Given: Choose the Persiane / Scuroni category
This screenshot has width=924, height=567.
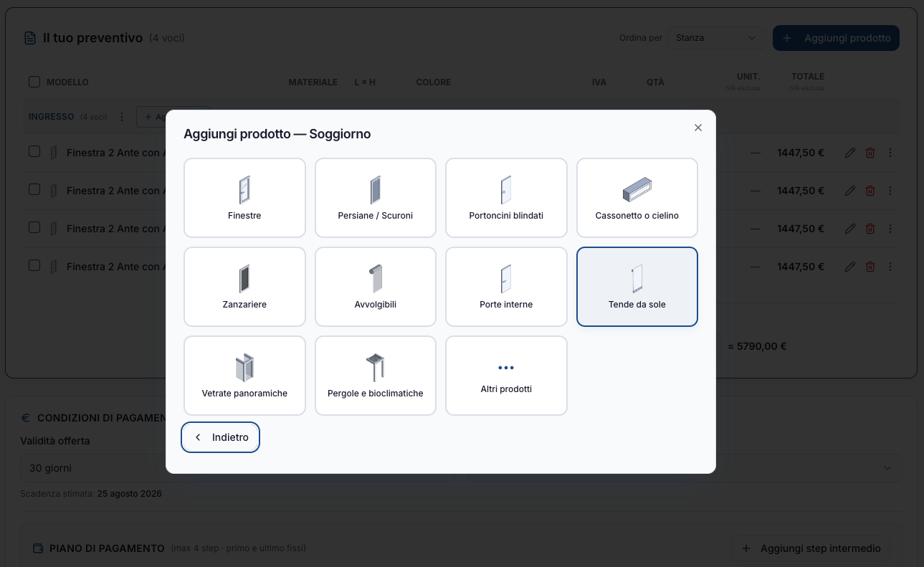Looking at the screenshot, I should (x=376, y=198).
